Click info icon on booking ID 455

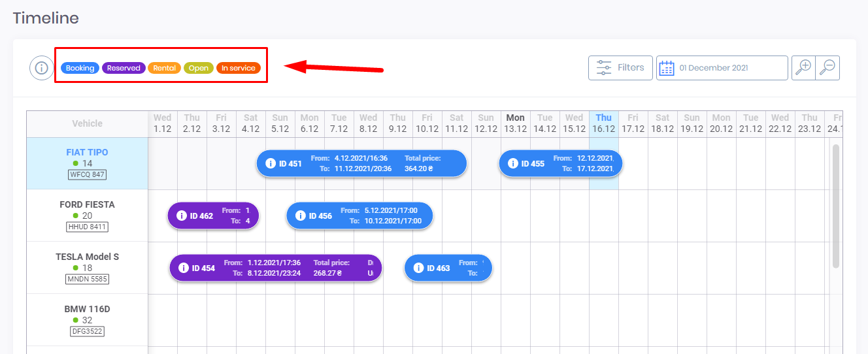(512, 163)
